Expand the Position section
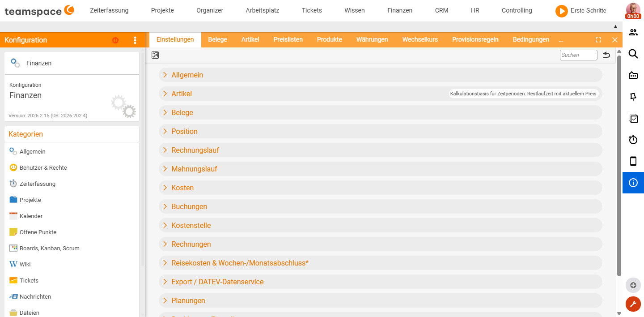The width and height of the screenshot is (644, 317). pos(381,131)
